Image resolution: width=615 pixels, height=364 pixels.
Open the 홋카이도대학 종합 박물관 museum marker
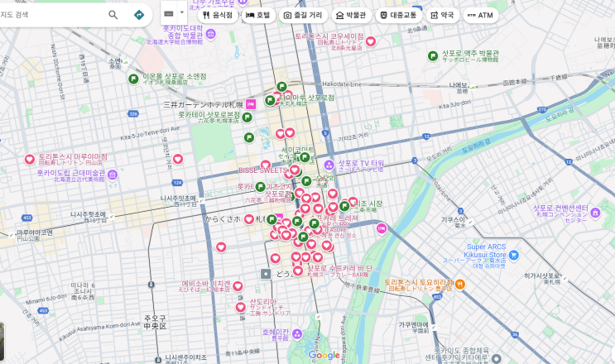pyautogui.click(x=210, y=34)
